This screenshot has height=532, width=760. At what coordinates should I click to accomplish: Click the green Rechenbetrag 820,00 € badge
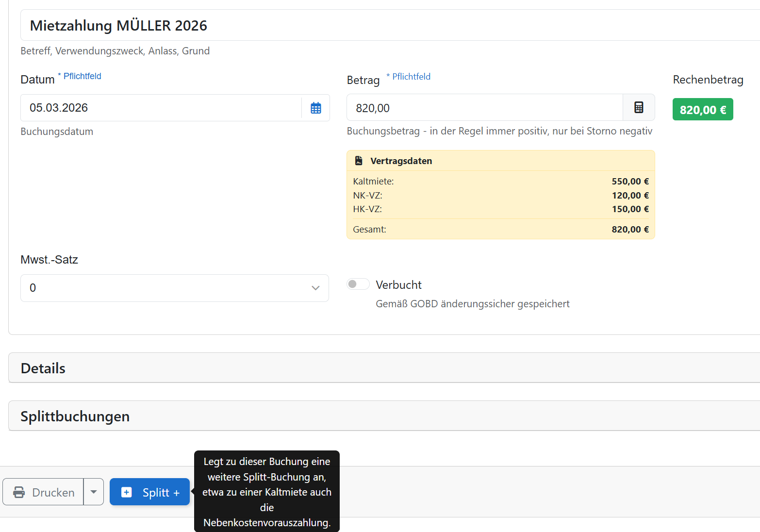click(x=702, y=110)
